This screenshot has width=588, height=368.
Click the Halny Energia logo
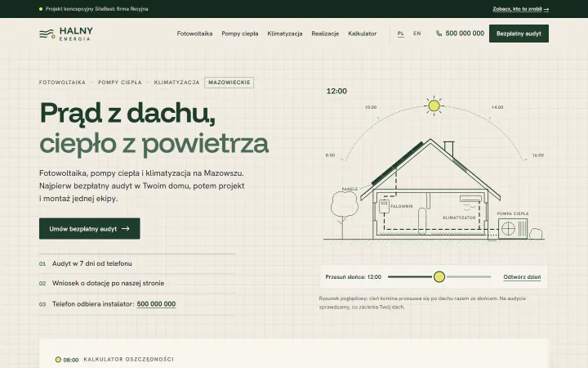[x=66, y=34]
